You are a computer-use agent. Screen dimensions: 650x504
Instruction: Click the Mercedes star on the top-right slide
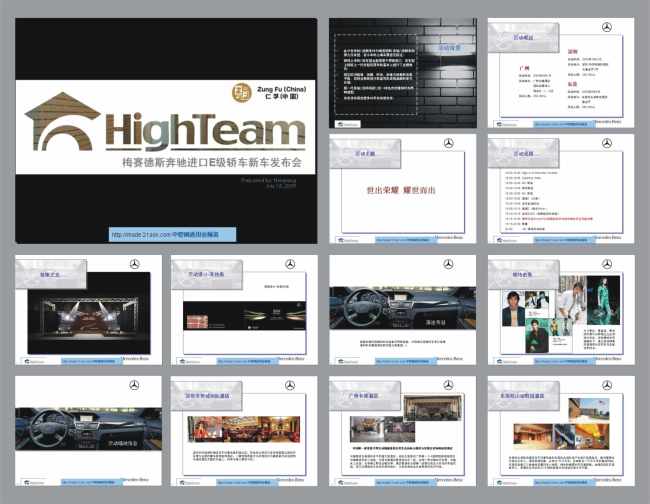coord(606,30)
